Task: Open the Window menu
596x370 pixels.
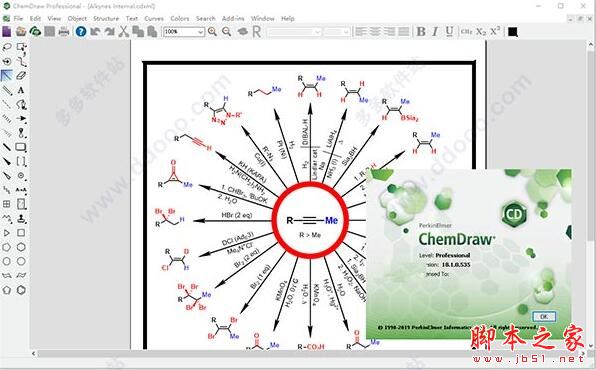Action: 262,18
